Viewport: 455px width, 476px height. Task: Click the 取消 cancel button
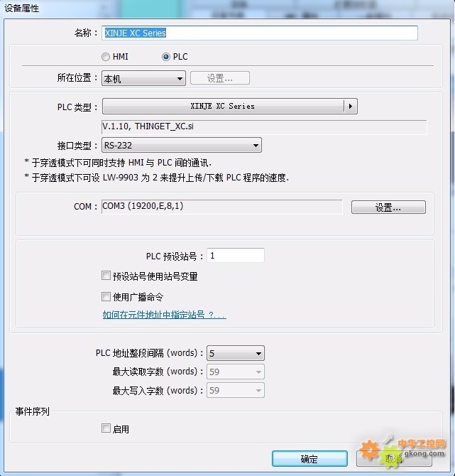(x=394, y=458)
